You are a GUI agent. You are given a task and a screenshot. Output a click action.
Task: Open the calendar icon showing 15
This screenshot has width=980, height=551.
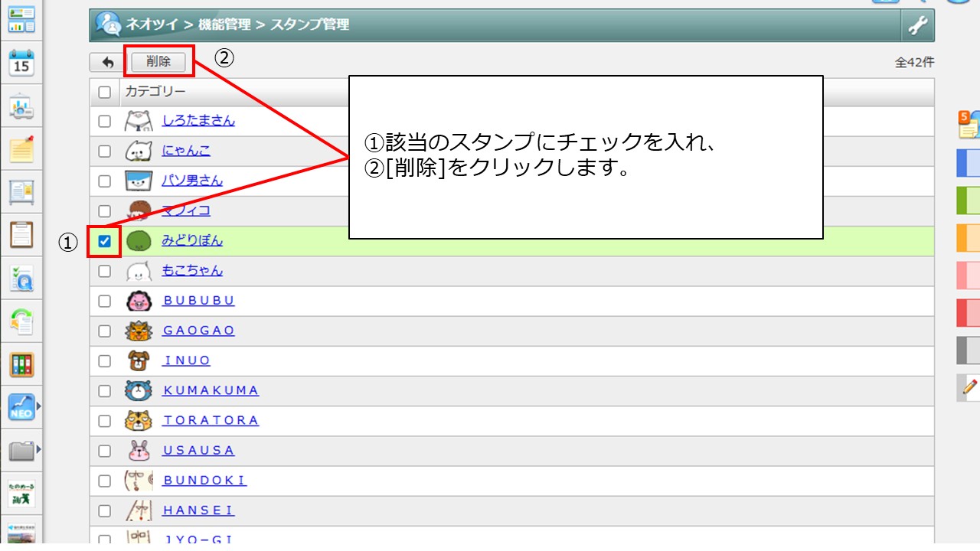21,62
